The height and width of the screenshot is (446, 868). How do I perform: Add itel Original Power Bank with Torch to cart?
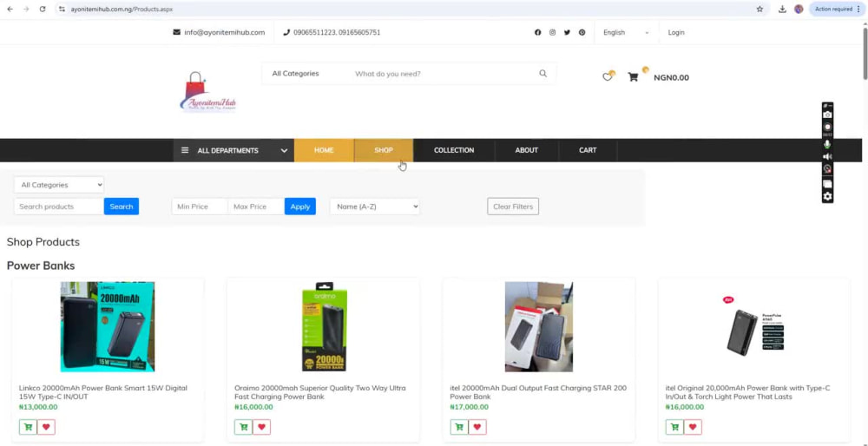(x=674, y=427)
